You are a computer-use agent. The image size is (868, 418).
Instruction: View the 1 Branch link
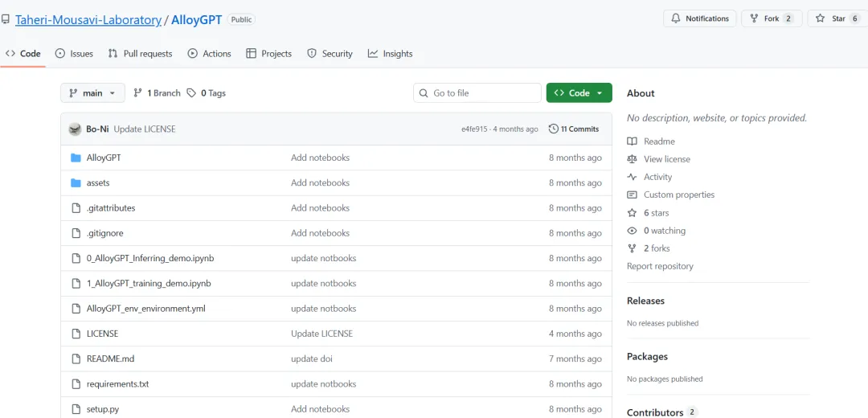[158, 93]
